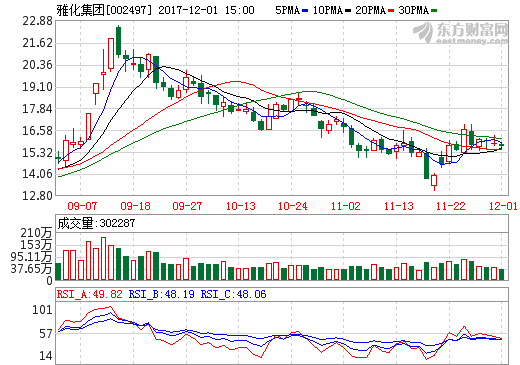Click the 22.88 price axis label

point(37,21)
